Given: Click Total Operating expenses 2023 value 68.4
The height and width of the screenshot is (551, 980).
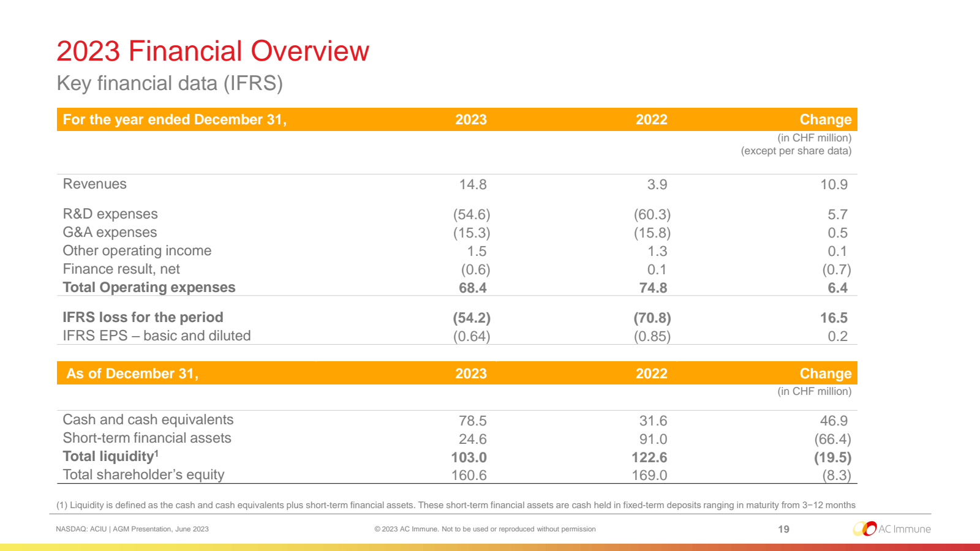Looking at the screenshot, I should click(473, 288).
